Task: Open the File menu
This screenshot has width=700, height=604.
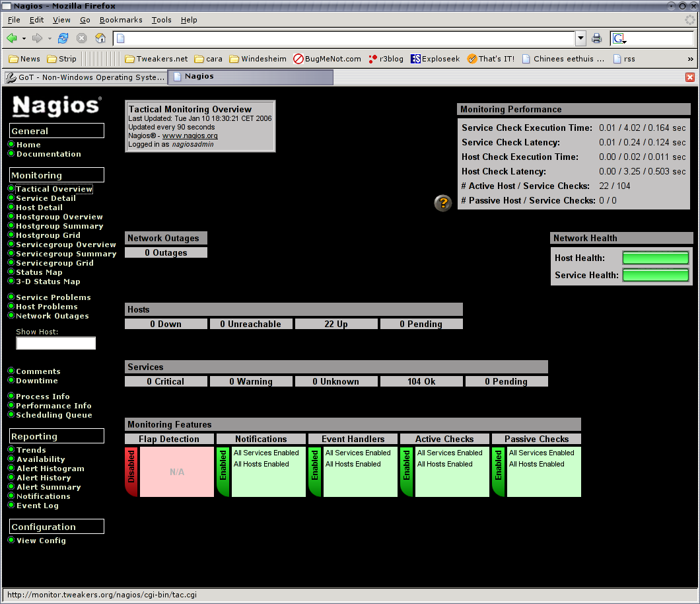Action: 14,20
